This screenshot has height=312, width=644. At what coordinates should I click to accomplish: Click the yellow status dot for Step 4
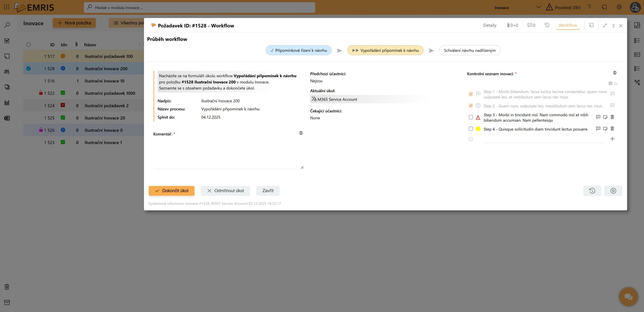[478, 129]
